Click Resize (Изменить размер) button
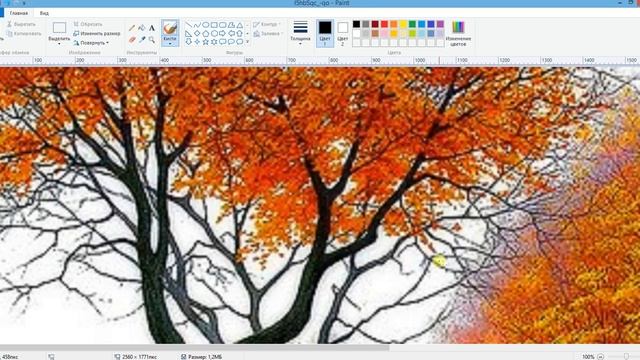Screen dimensions: 640x360 97,33
